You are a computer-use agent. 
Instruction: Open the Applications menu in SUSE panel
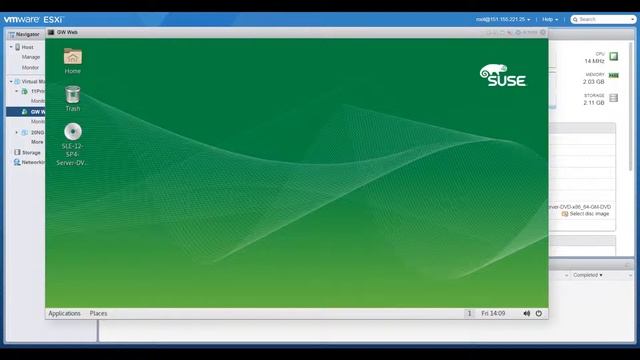point(64,313)
